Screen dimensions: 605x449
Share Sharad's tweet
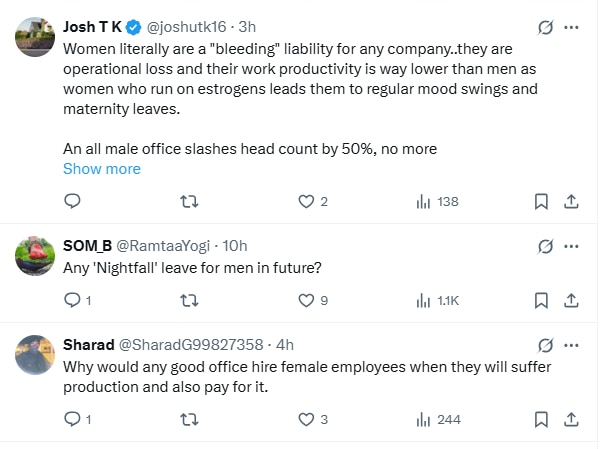571,419
